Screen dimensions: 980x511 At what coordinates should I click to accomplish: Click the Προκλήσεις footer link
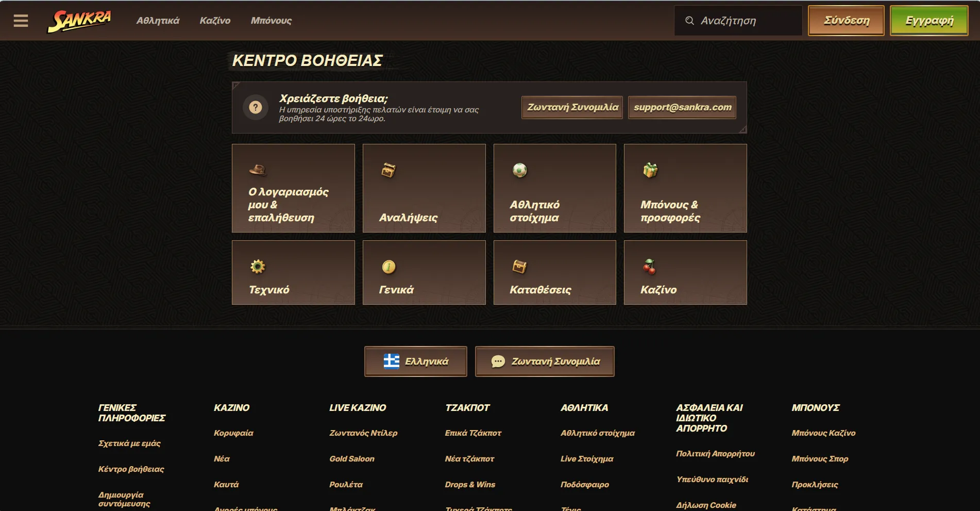(x=815, y=485)
